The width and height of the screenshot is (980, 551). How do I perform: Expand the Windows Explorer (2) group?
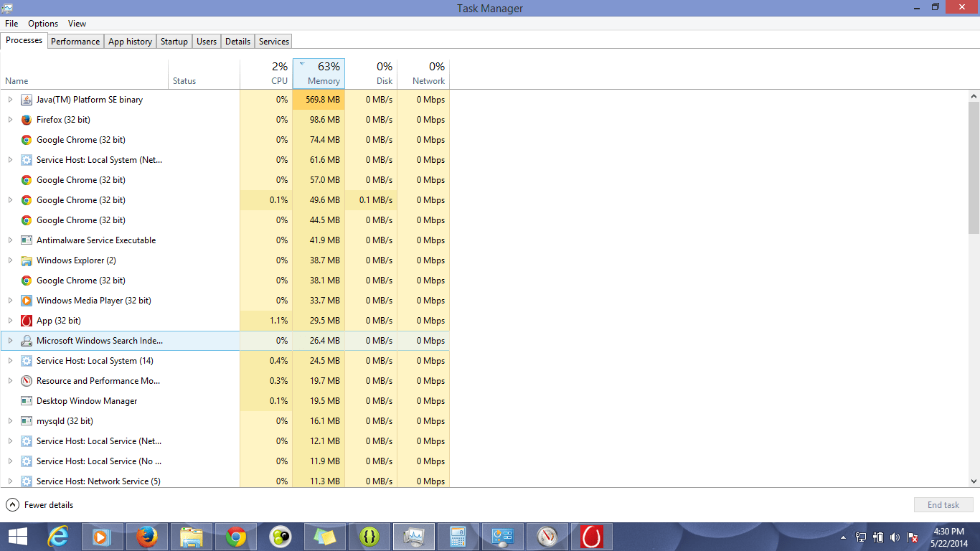(x=10, y=260)
